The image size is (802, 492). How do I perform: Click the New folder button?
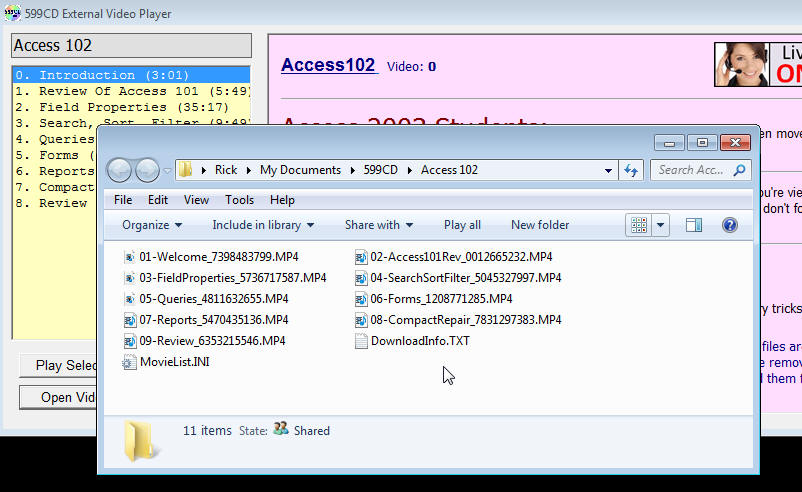point(540,225)
